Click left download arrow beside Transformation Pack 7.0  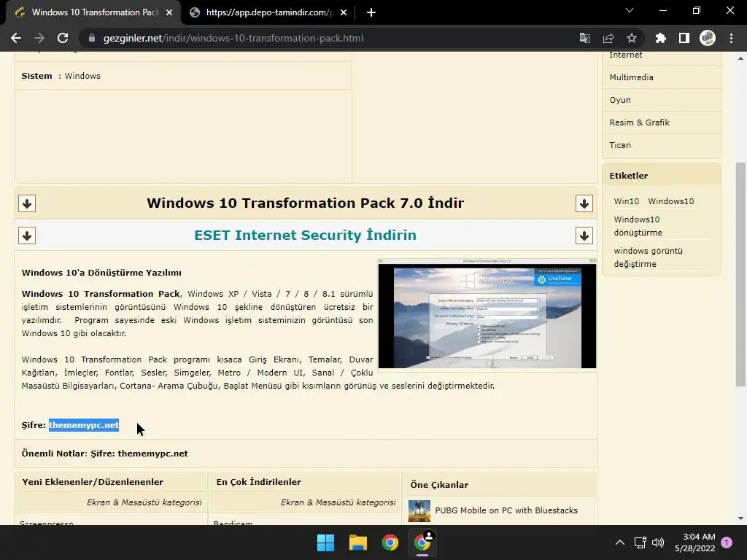coord(27,203)
